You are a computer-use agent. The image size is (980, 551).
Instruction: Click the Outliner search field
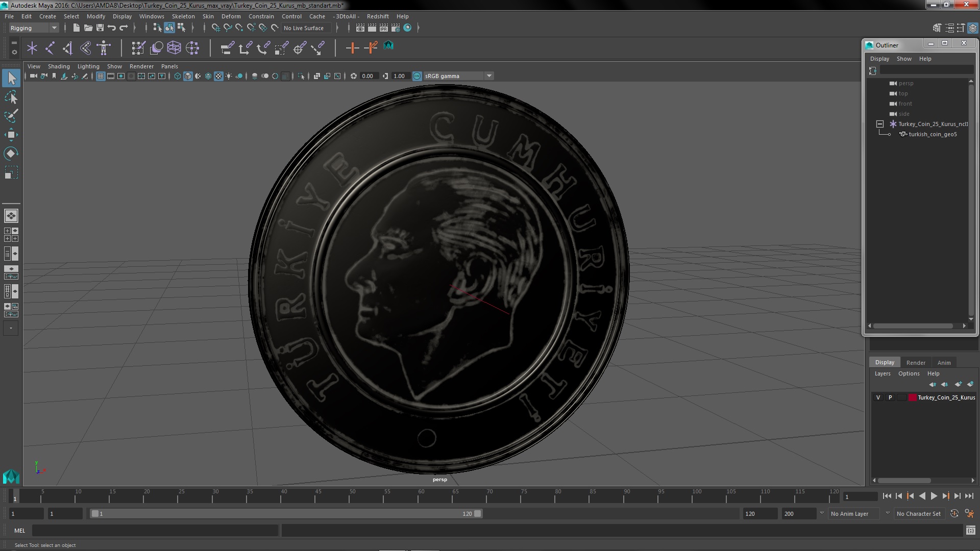(x=926, y=70)
